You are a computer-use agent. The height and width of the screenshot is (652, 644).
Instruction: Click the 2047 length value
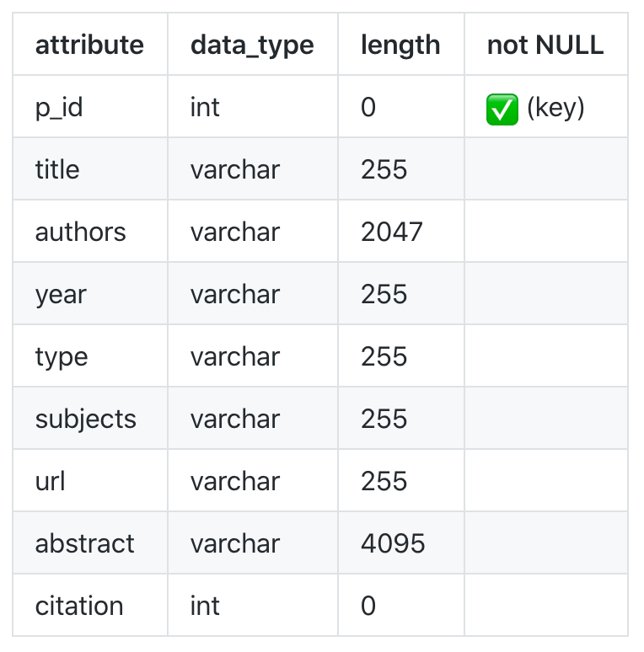[391, 232]
